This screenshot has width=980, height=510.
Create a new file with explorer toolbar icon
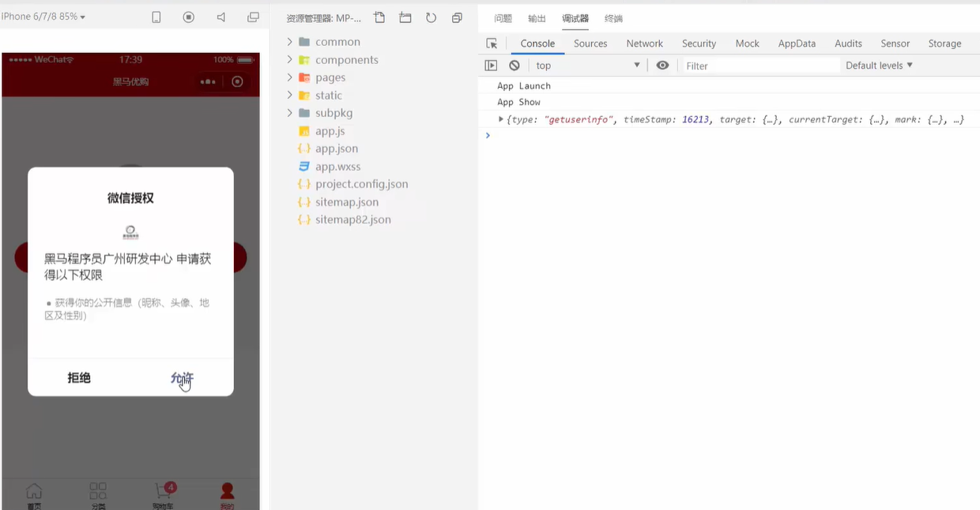coord(379,17)
